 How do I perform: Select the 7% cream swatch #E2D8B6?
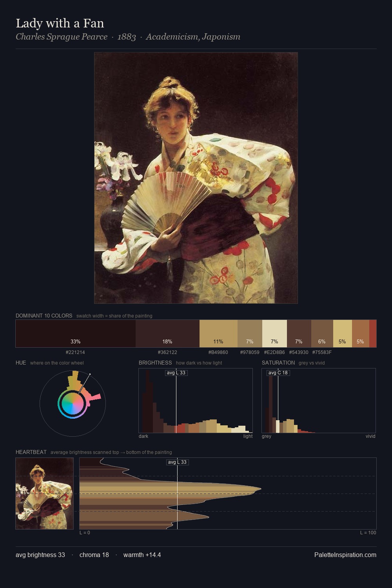tap(274, 334)
